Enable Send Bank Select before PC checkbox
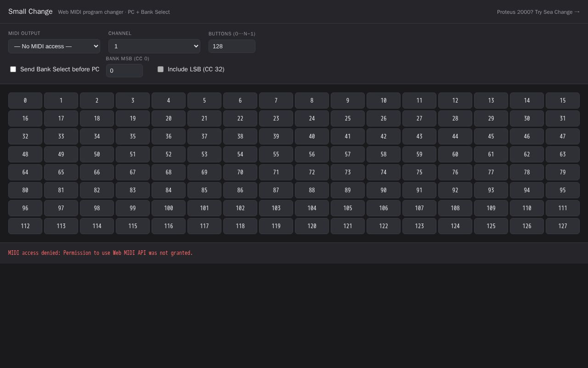Viewport: 588px width, 368px height. tap(13, 69)
